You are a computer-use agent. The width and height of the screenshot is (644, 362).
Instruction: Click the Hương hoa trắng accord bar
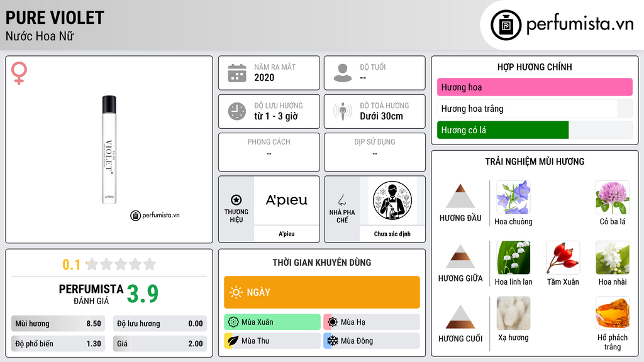coord(535,109)
